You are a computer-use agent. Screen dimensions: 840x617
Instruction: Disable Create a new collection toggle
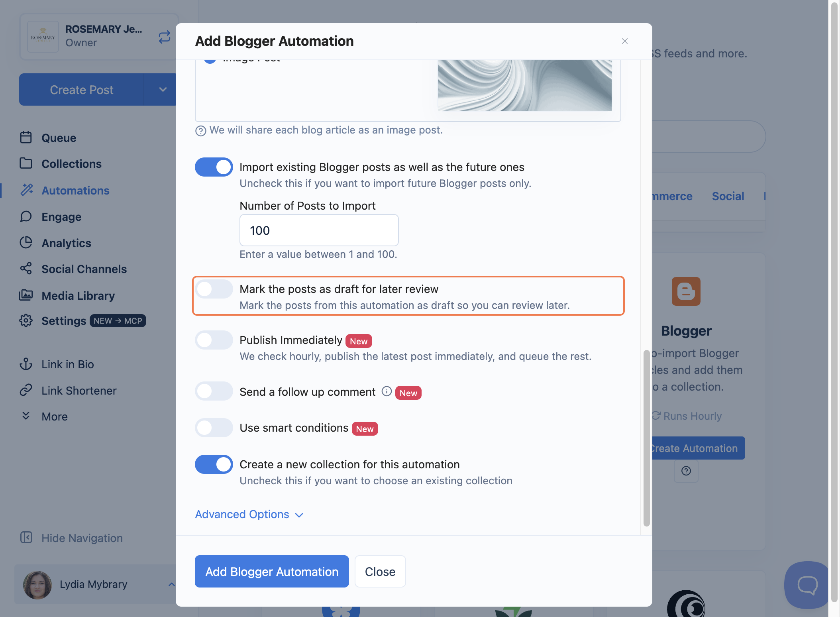pos(214,464)
